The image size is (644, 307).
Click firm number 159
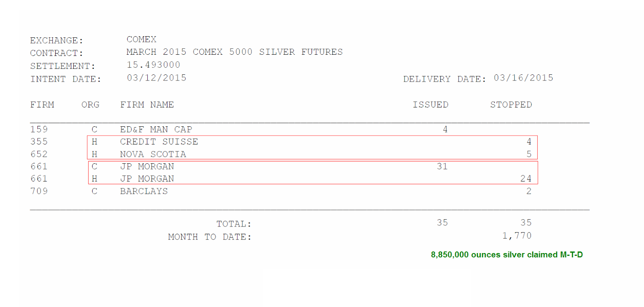(x=39, y=130)
